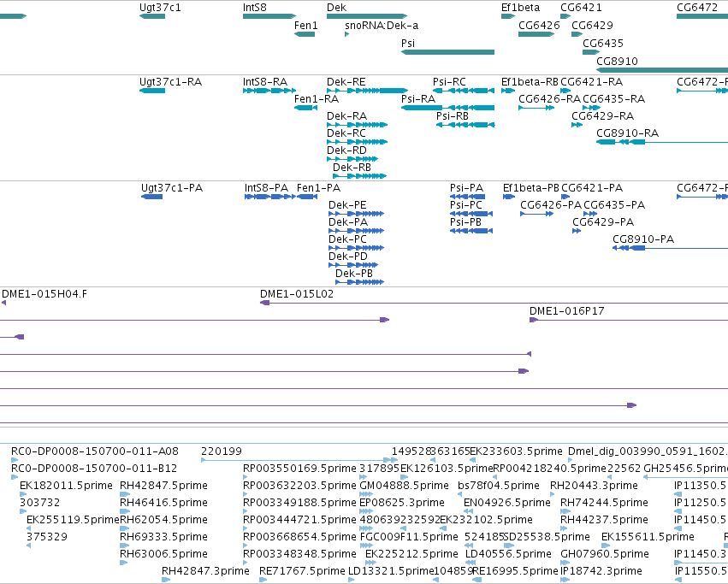
Task: Select the Fen1-RA transcript label
Action: click(317, 99)
